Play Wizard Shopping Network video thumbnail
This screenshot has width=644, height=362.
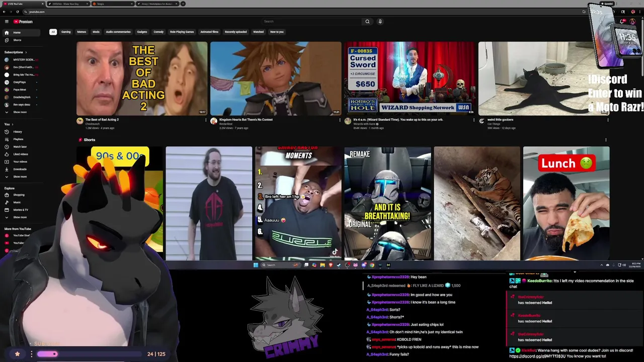click(x=410, y=78)
